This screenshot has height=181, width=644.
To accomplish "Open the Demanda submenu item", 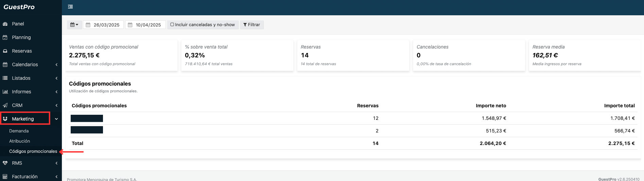I will click(x=19, y=131).
